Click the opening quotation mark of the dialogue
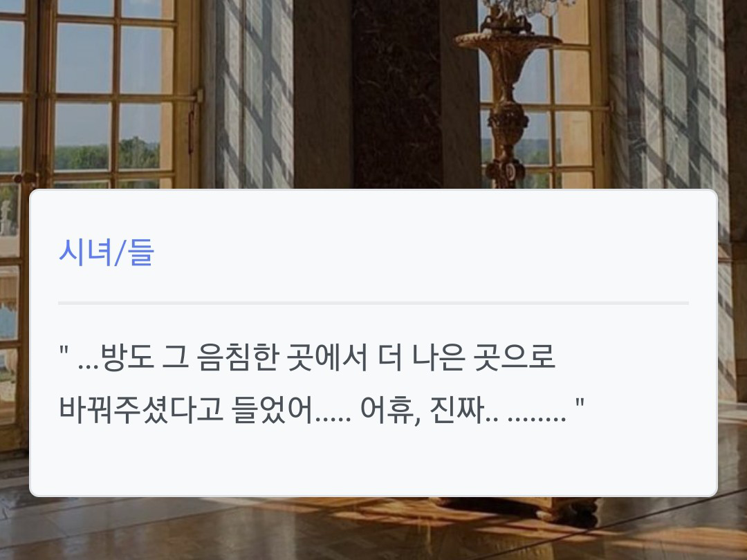The width and height of the screenshot is (747, 560). (x=64, y=351)
